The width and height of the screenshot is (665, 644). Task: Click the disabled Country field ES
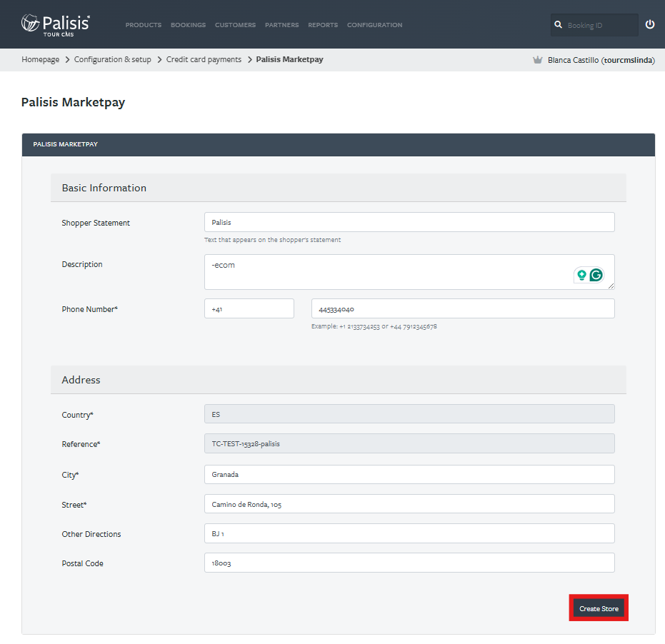tap(409, 414)
